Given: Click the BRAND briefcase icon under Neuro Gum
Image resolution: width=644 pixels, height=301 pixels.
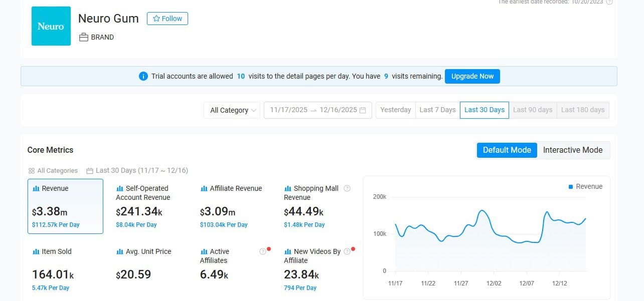Looking at the screenshot, I should [83, 37].
